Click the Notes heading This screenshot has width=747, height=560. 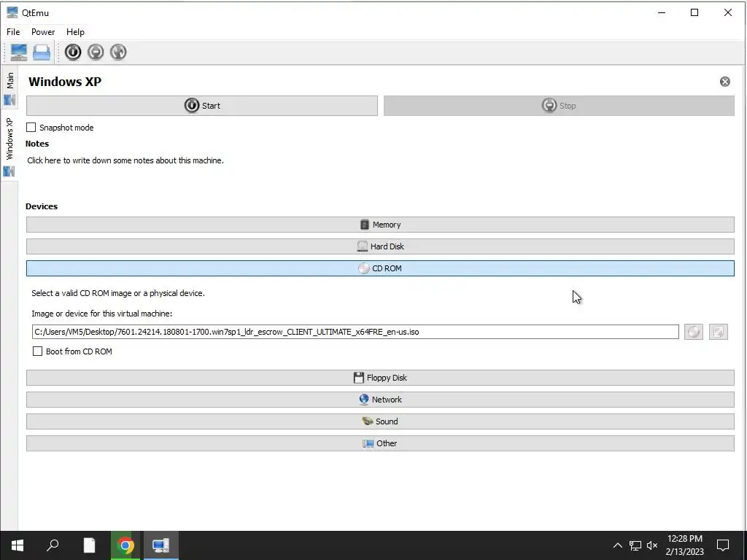(37, 144)
